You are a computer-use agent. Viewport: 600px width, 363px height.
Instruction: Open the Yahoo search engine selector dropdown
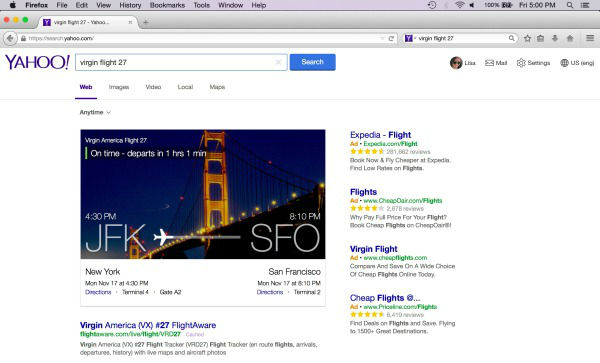[410, 38]
